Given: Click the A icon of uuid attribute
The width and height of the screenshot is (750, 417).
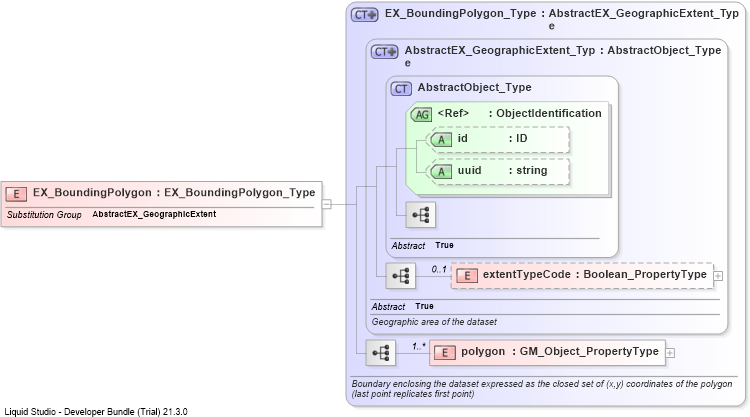Looking at the screenshot, I should pyautogui.click(x=441, y=172).
